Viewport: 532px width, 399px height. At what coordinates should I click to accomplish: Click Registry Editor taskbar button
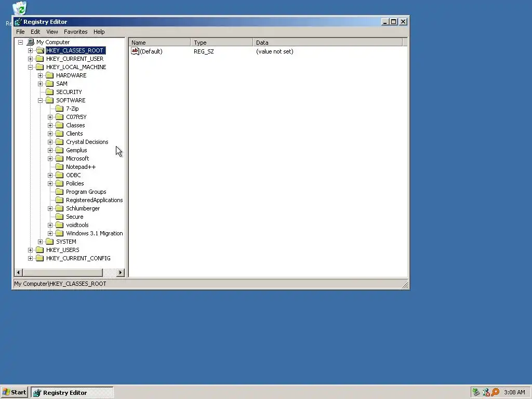(x=72, y=393)
